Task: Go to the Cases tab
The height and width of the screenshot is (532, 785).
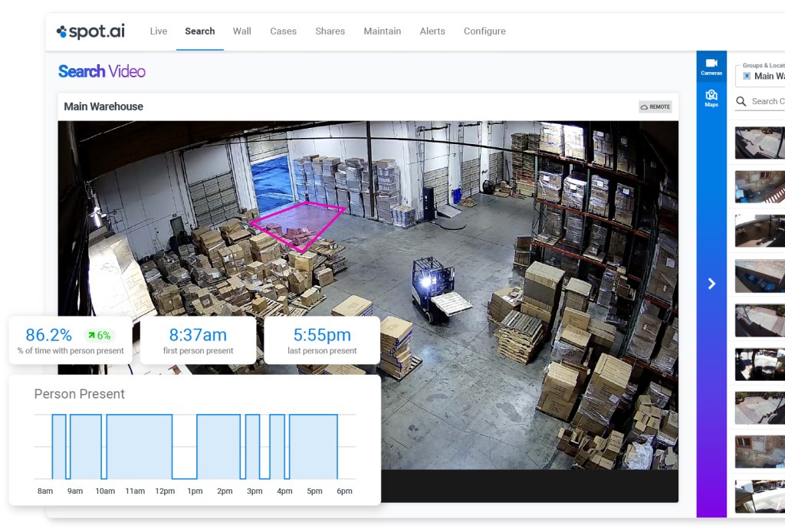Action: [284, 31]
